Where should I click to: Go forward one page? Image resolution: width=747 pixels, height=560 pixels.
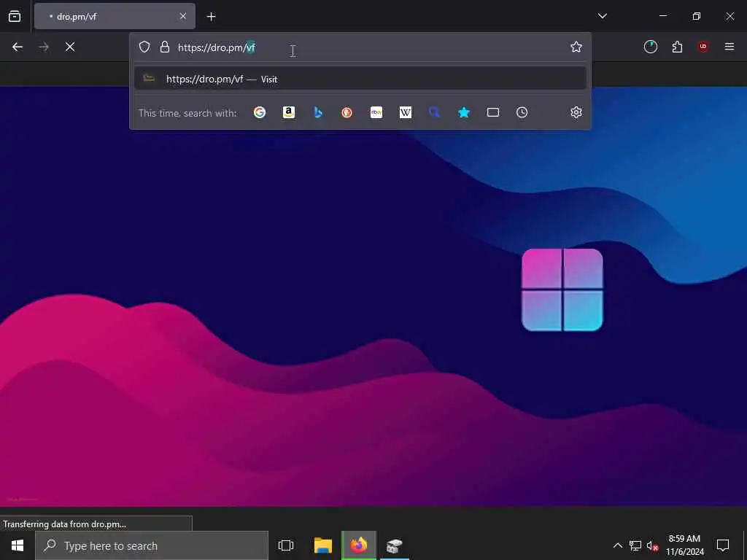(44, 47)
